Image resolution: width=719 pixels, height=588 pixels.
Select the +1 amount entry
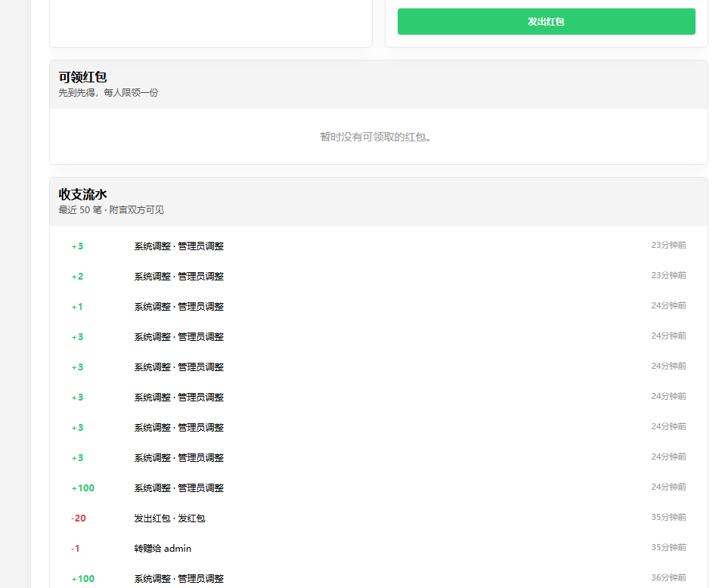(77, 307)
